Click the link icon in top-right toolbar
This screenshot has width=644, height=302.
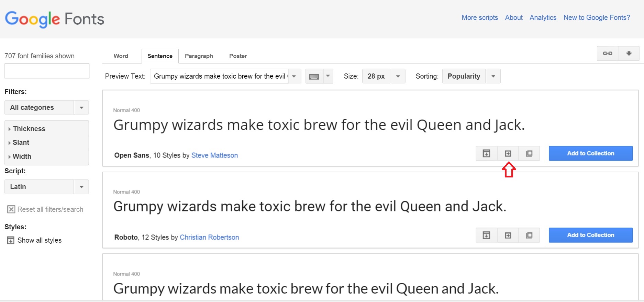pyautogui.click(x=607, y=54)
